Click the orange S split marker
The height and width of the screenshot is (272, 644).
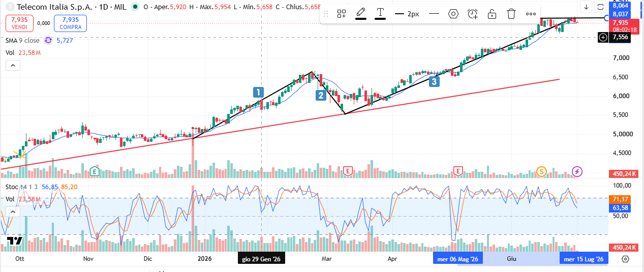(x=542, y=171)
